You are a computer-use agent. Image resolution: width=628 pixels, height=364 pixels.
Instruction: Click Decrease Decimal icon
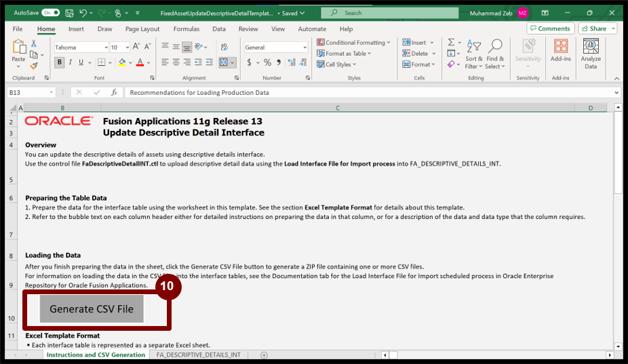point(303,62)
